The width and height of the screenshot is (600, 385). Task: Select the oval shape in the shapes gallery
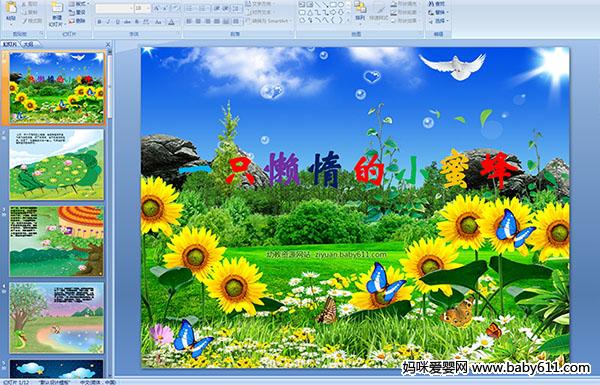pos(342,5)
